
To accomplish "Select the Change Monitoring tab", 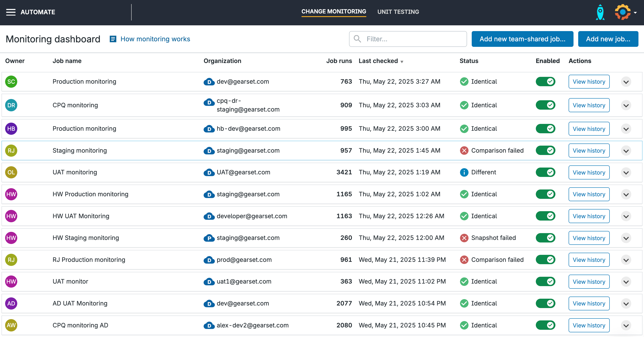I will click(333, 11).
